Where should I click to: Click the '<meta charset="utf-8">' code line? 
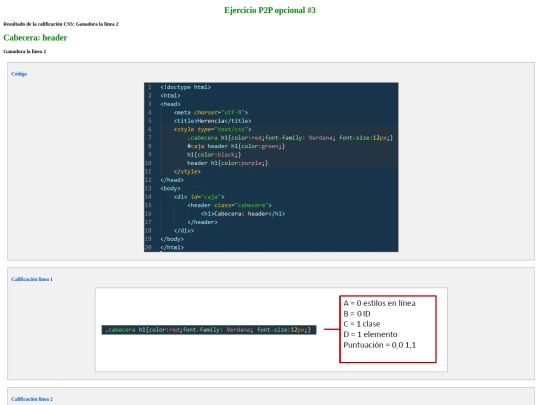tap(211, 112)
